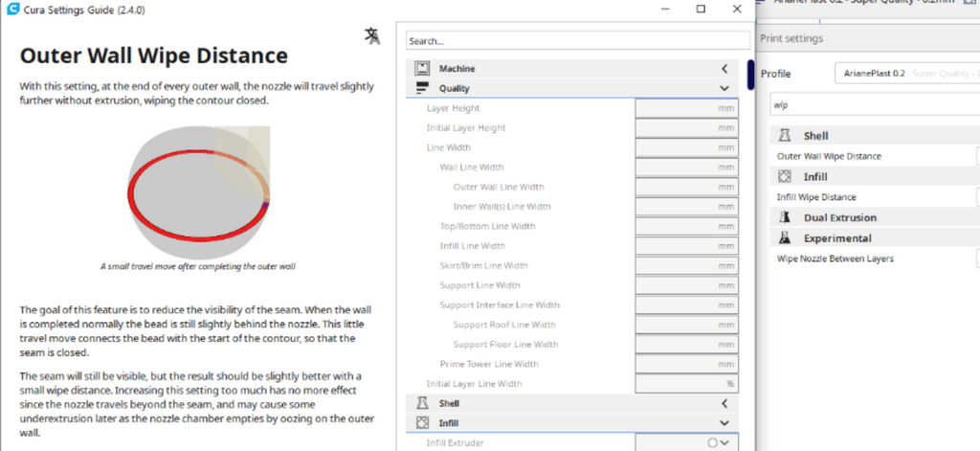
Task: Open the Infill Extruder dropdown
Action: 686,443
